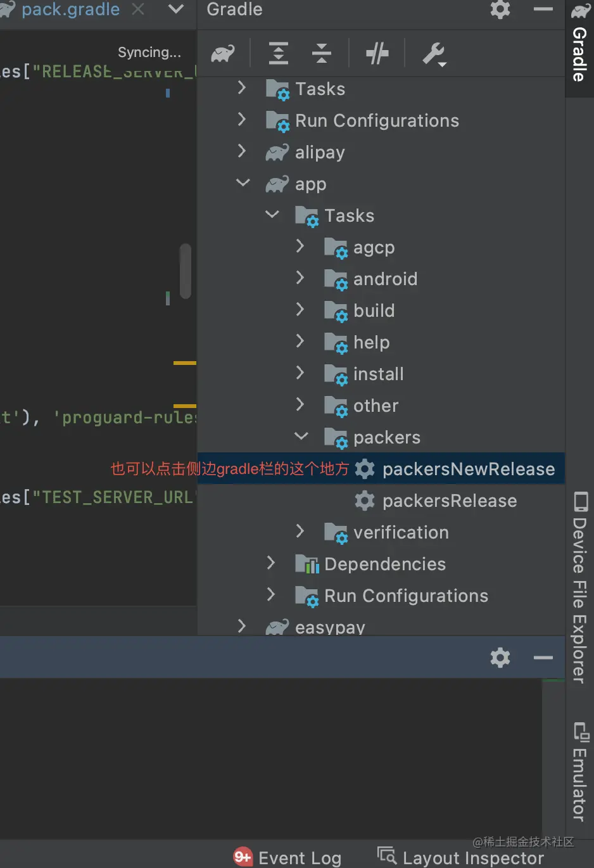This screenshot has height=868, width=594.
Task: Select the Dependencies label under app
Action: [x=385, y=564]
